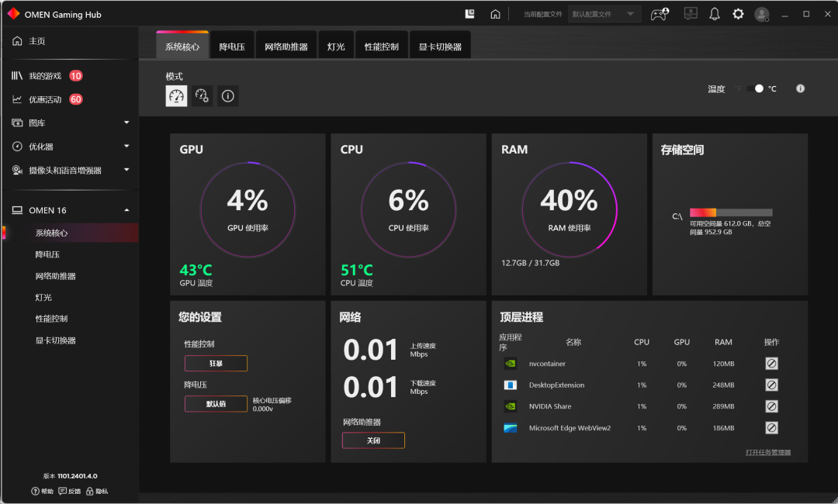The width and height of the screenshot is (838, 504).
Task: Open the 默认配置文件 profile dropdown
Action: pyautogui.click(x=604, y=15)
